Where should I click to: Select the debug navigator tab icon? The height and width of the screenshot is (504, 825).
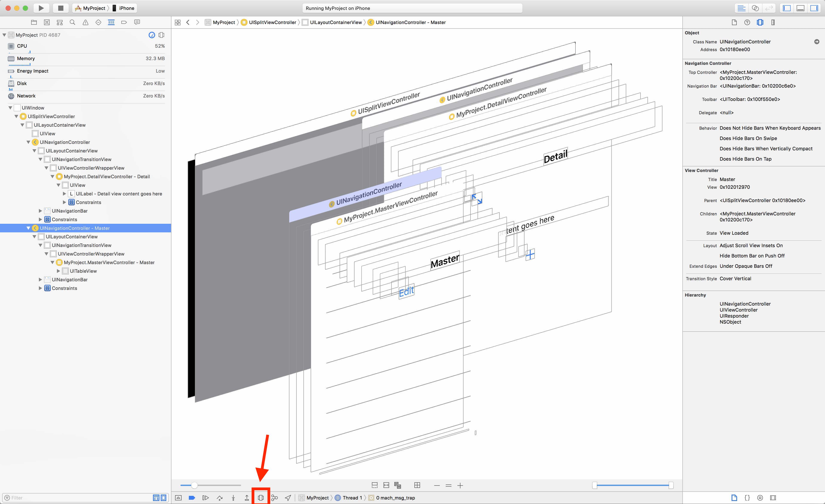pyautogui.click(x=111, y=22)
